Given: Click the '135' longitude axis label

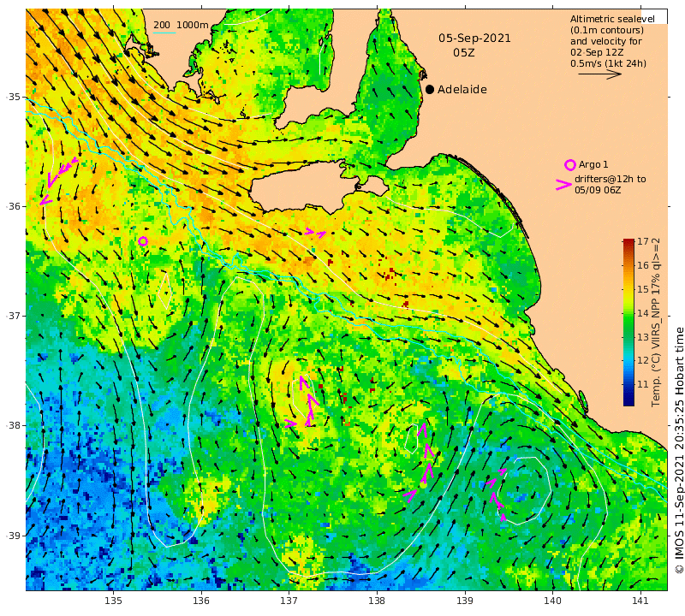Looking at the screenshot, I should tap(114, 601).
